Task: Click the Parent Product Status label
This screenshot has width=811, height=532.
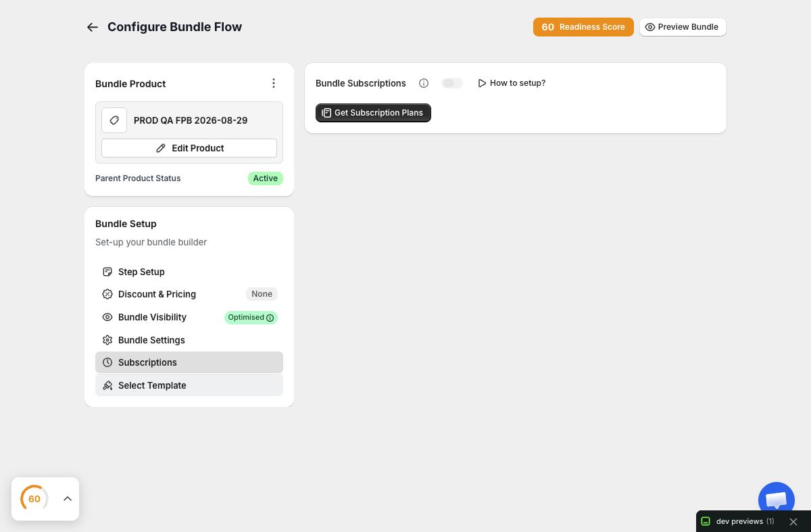Action: coord(138,178)
